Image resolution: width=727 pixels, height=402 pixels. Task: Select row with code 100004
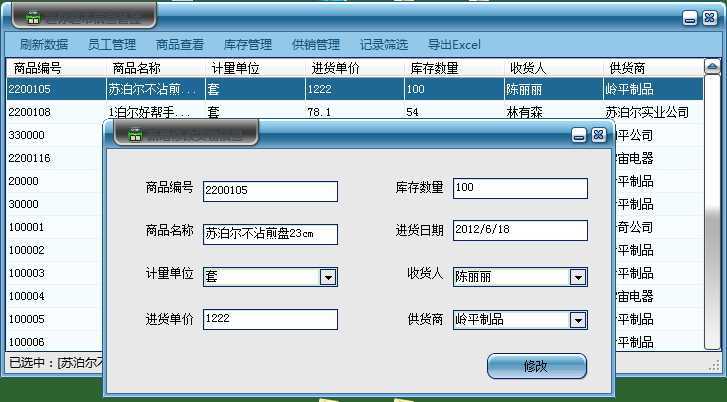point(55,296)
